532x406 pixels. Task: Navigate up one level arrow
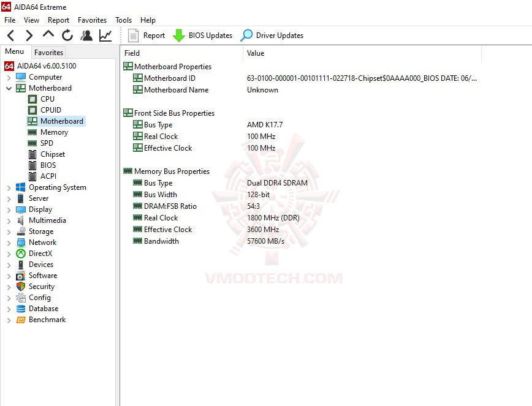pos(48,34)
